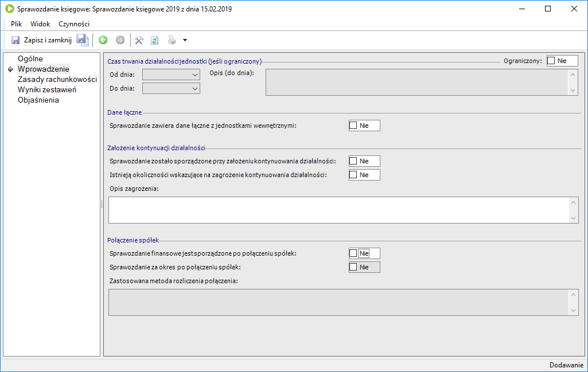The image size is (588, 372).
Task: Expand the print options dropdown arrow
Action: click(185, 40)
